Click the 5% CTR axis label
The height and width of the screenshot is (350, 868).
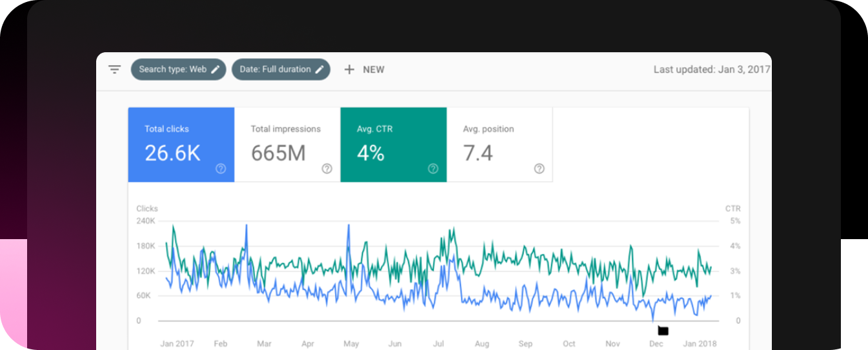click(735, 221)
